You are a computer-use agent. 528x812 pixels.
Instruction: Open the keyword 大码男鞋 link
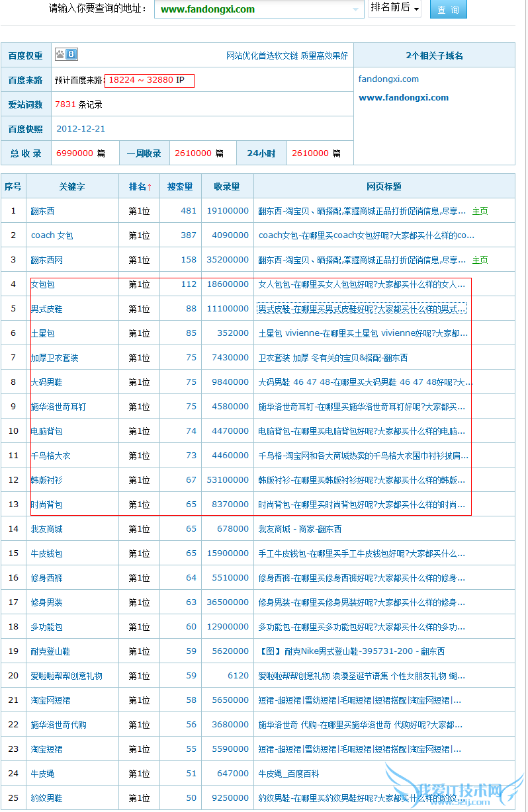point(47,383)
